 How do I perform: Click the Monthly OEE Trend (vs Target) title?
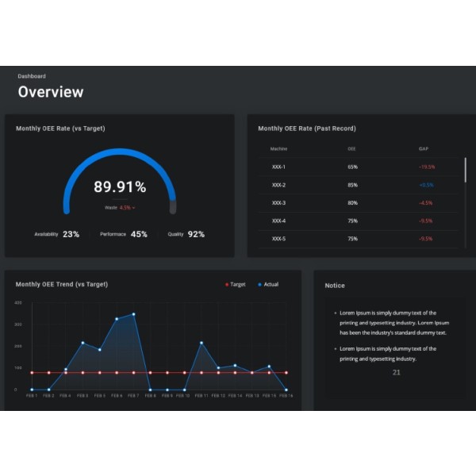62,285
